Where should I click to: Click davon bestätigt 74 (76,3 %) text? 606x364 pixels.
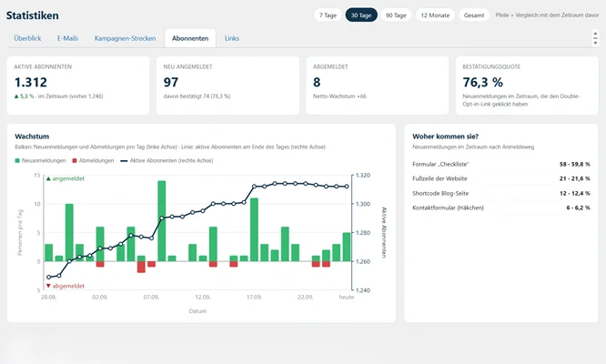coord(197,96)
